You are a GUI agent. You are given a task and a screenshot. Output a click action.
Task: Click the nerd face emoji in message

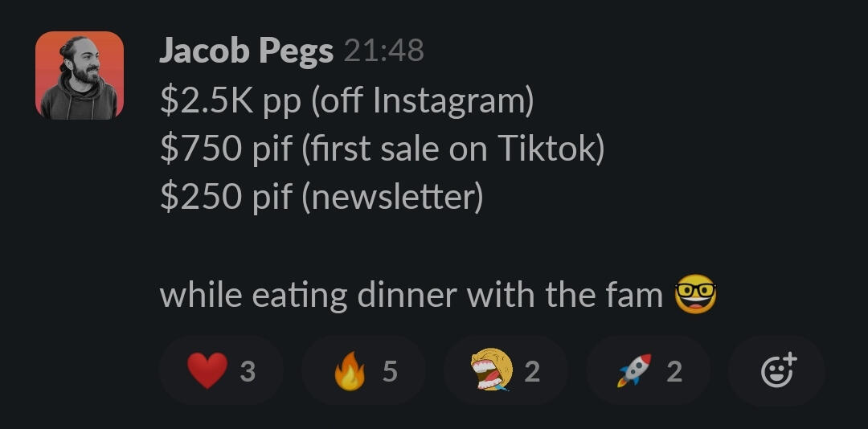coord(696,295)
